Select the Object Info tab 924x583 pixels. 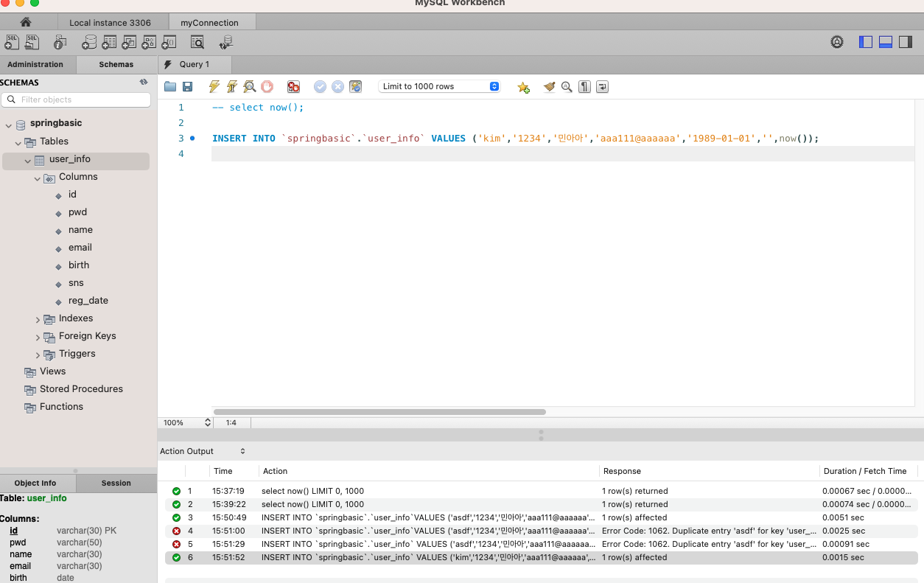point(35,483)
